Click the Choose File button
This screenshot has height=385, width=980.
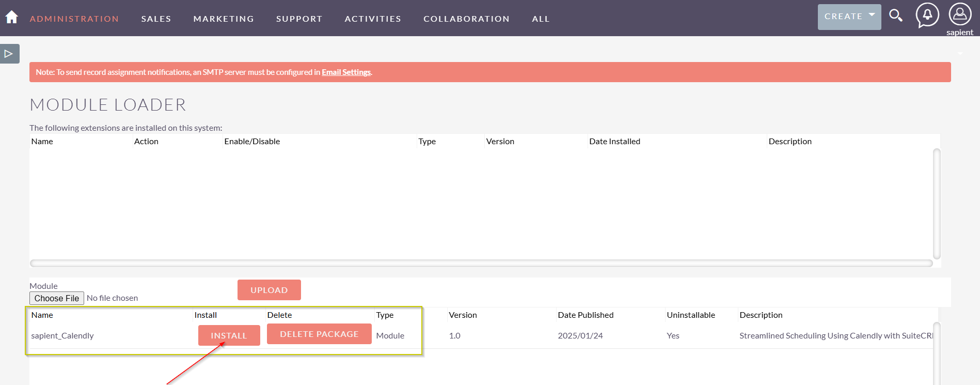[x=57, y=298]
